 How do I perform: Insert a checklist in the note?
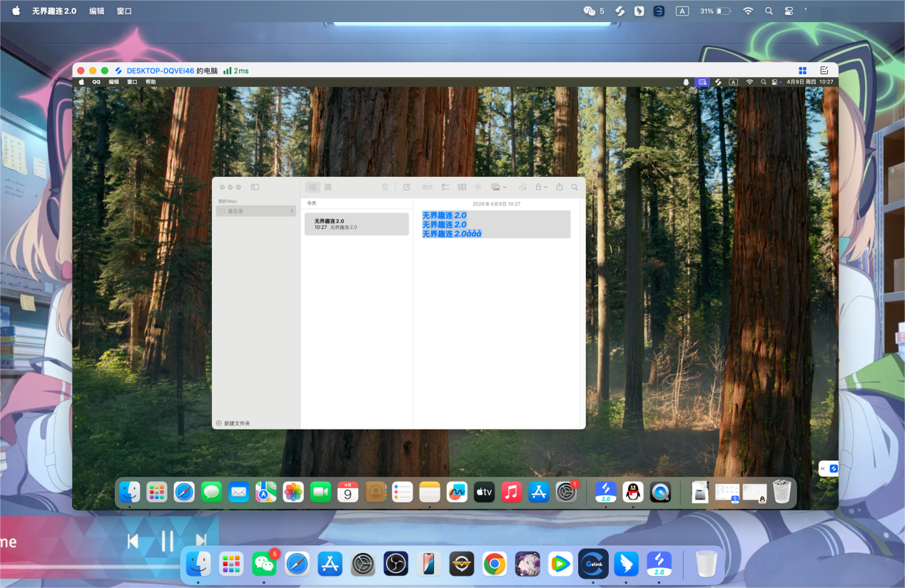(445, 187)
